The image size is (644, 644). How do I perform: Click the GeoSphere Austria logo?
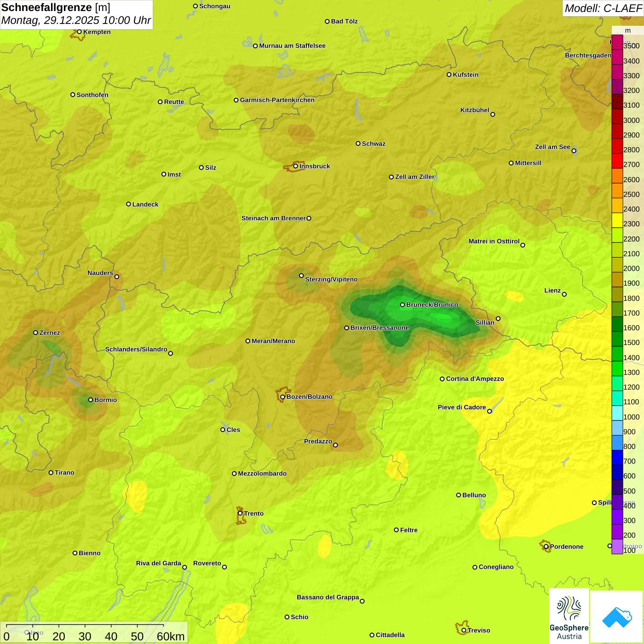click(569, 616)
